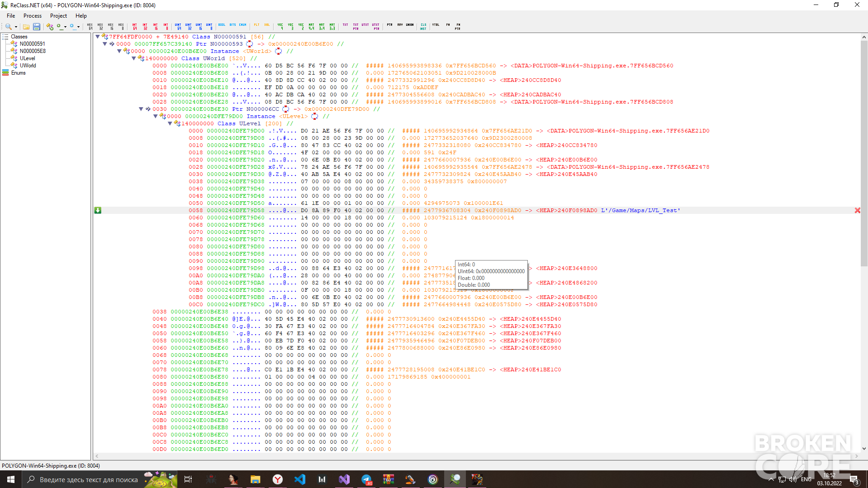The width and height of the screenshot is (868, 488).
Task: Open the insert-bytes dropdown arrow
Action: (79, 27)
